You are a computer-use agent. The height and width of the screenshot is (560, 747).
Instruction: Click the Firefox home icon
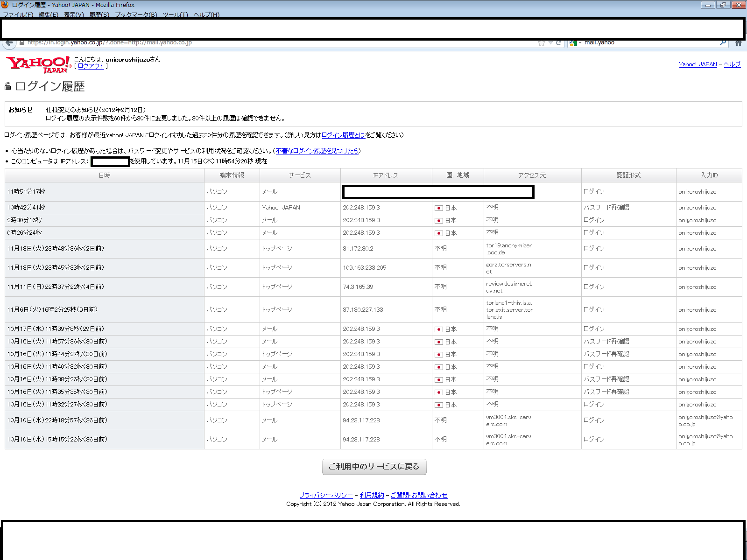[739, 43]
